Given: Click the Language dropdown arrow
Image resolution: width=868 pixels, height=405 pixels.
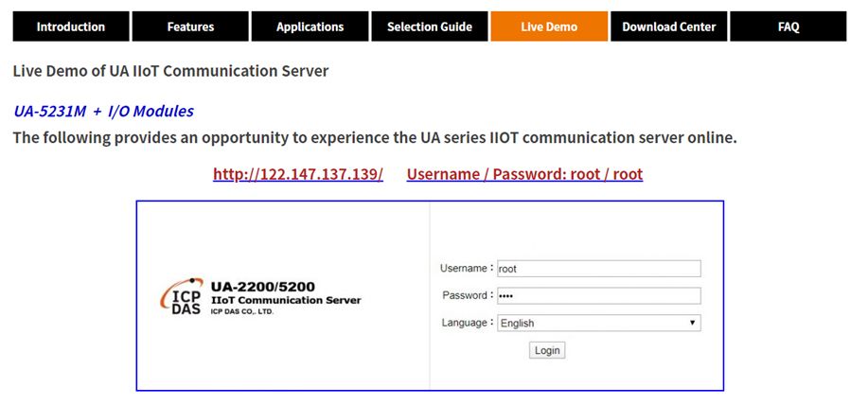Looking at the screenshot, I should [692, 323].
